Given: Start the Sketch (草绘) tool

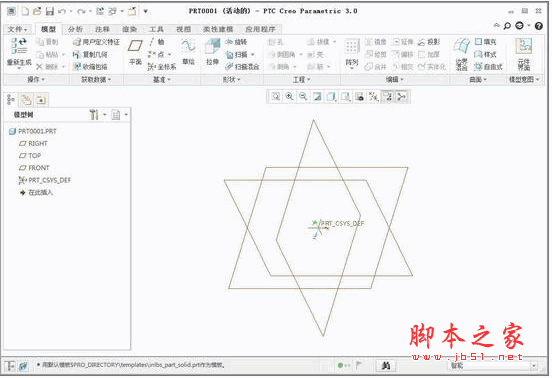Looking at the screenshot, I should pos(188,53).
